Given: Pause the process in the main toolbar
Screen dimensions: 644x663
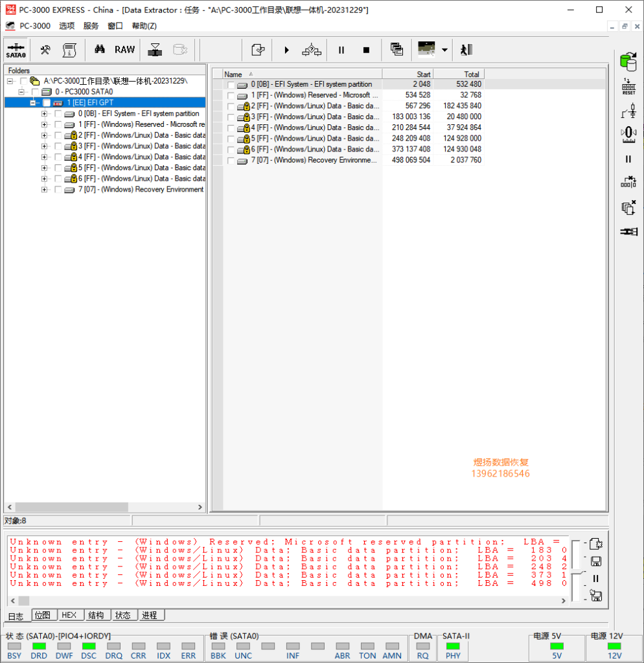Looking at the screenshot, I should point(341,50).
